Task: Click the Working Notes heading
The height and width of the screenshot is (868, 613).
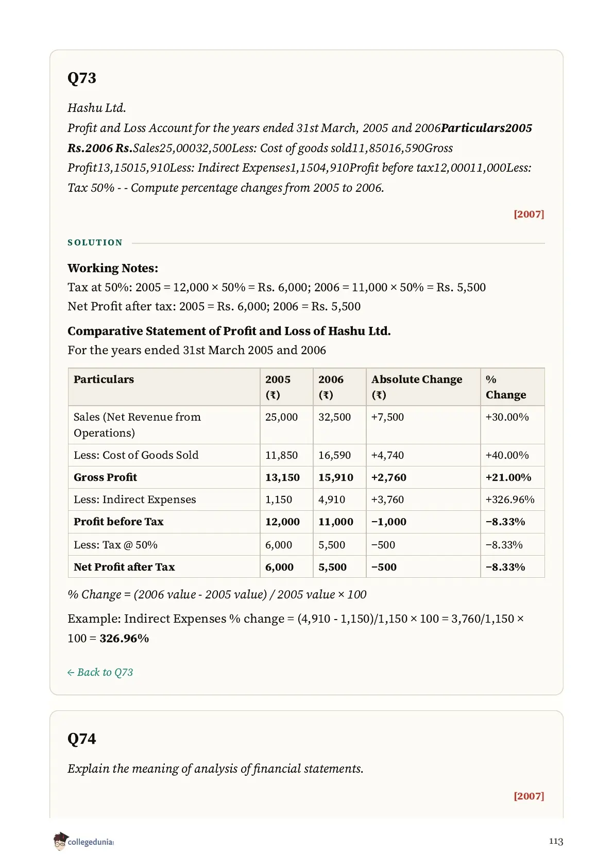Action: click(113, 268)
